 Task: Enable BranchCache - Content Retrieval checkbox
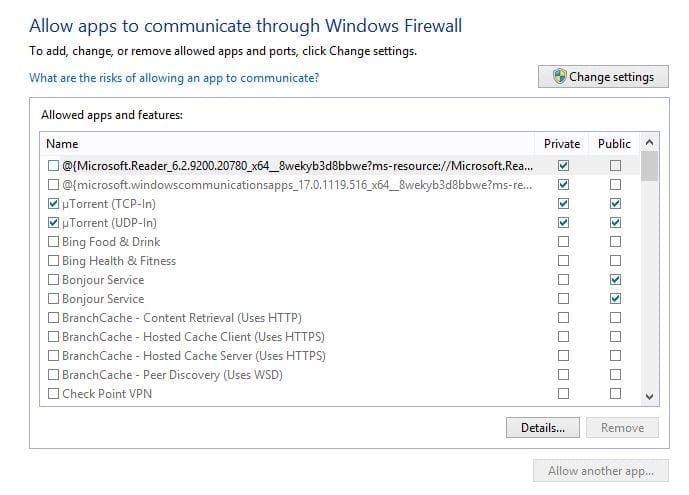(x=53, y=318)
